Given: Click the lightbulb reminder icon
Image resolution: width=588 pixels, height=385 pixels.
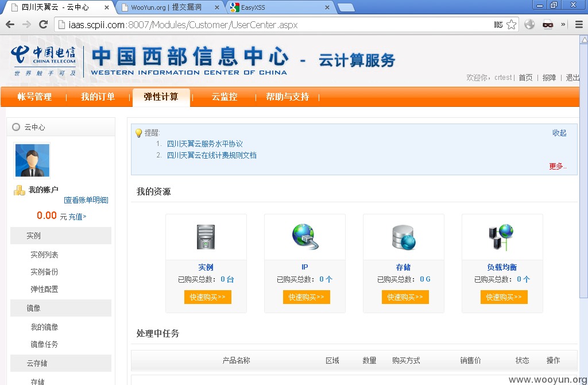Looking at the screenshot, I should (x=138, y=133).
